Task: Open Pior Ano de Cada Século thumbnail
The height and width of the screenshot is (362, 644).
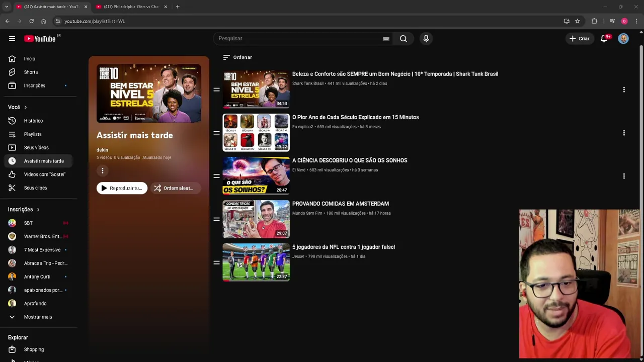Action: pos(256,132)
